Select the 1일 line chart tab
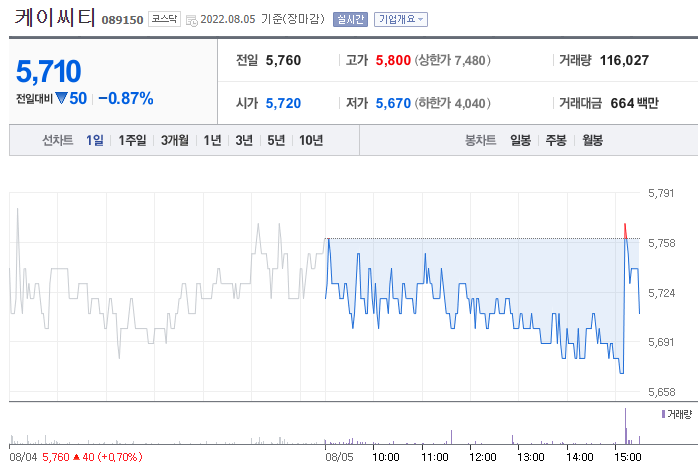 [95, 141]
